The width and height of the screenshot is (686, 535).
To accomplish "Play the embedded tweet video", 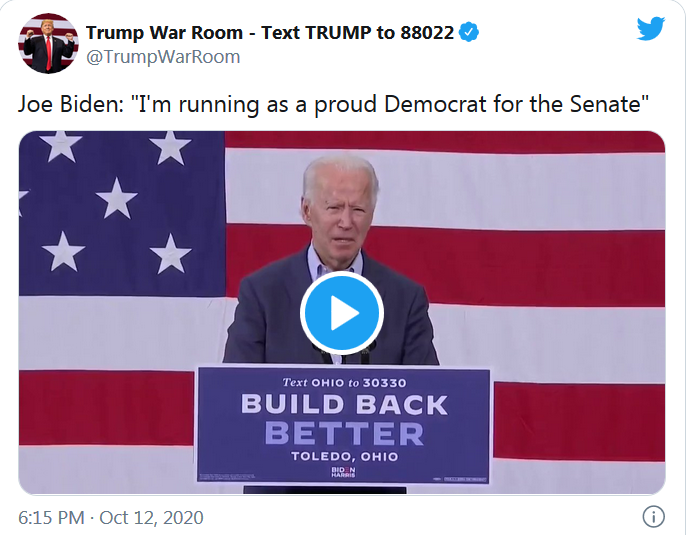I will click(342, 313).
